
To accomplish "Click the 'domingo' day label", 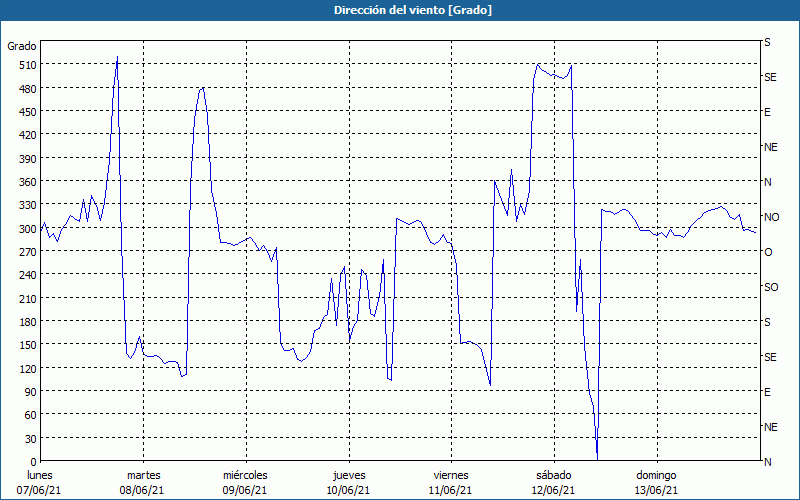I will [656, 476].
